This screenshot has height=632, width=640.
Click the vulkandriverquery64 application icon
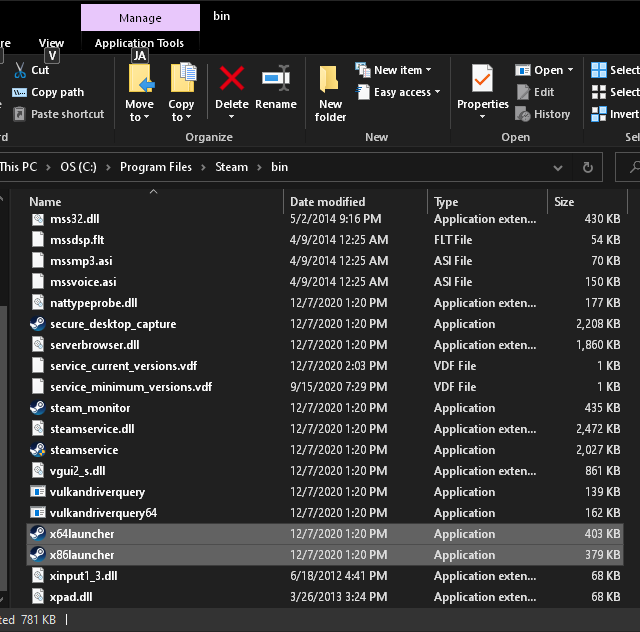coord(38,512)
